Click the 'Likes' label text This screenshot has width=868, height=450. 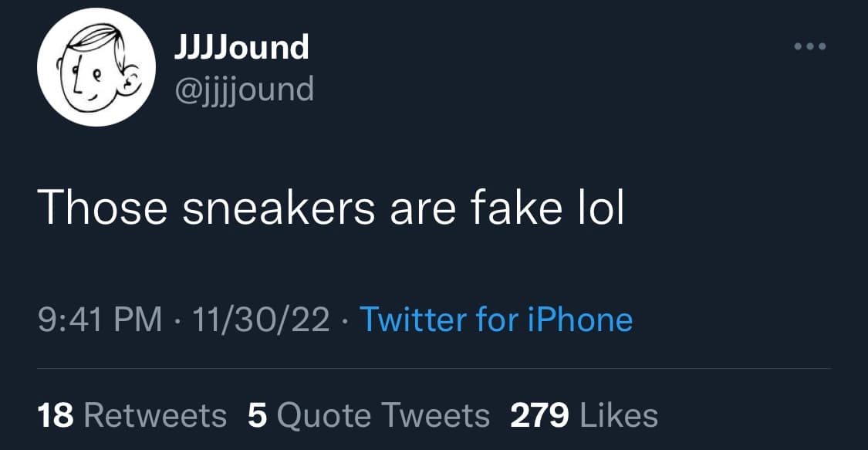(619, 416)
